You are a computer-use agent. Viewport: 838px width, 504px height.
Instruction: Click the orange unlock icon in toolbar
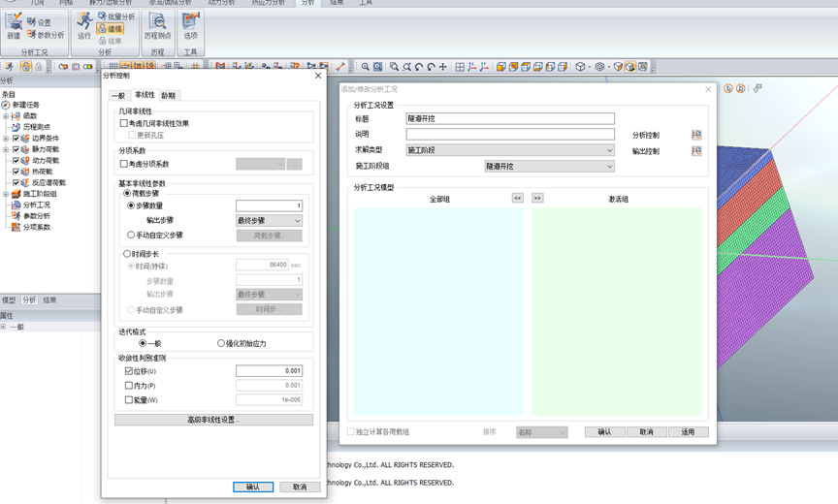pyautogui.click(x=25, y=67)
